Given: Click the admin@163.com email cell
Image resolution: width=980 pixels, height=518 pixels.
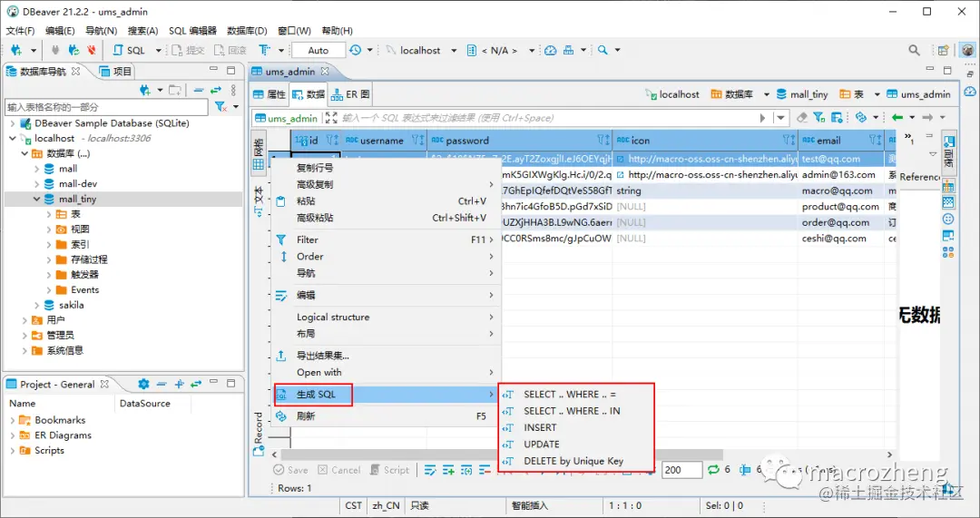Looking at the screenshot, I should click(x=840, y=175).
